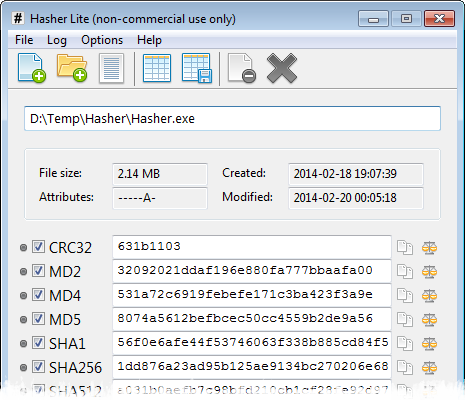The height and width of the screenshot is (400, 465).
Task: Uncheck the SHA1 checkbox
Action: tap(38, 343)
